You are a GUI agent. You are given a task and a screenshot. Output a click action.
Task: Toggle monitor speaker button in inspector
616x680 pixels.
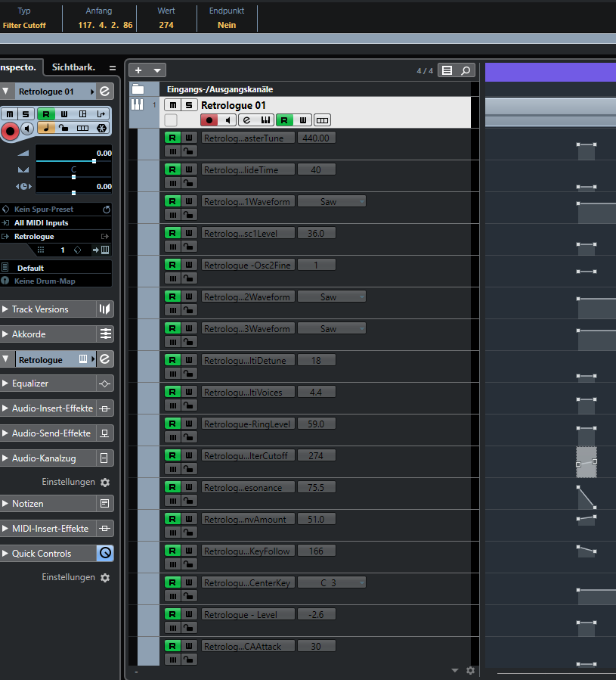click(x=27, y=129)
